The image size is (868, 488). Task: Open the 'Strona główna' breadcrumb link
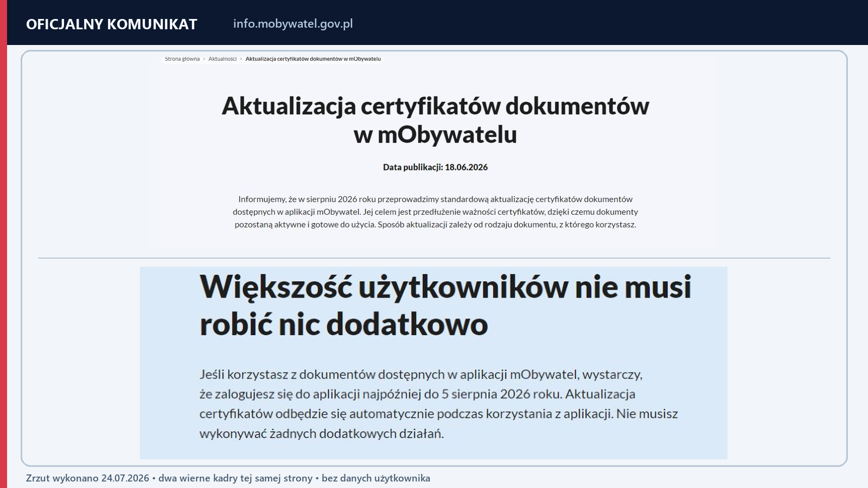[182, 59]
